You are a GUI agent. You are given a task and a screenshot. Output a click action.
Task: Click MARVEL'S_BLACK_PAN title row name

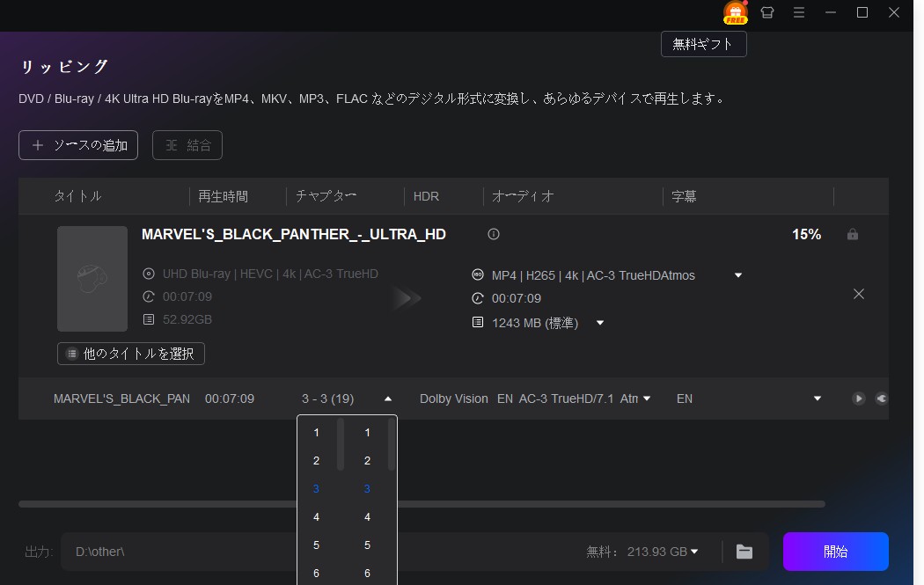tap(122, 399)
